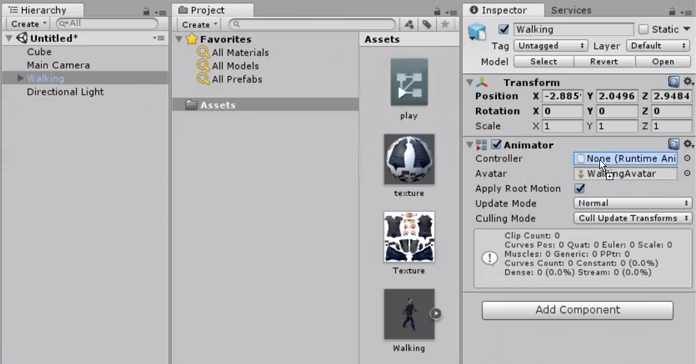
Task: Click the Untitled scene options menu icon
Action: click(x=158, y=38)
